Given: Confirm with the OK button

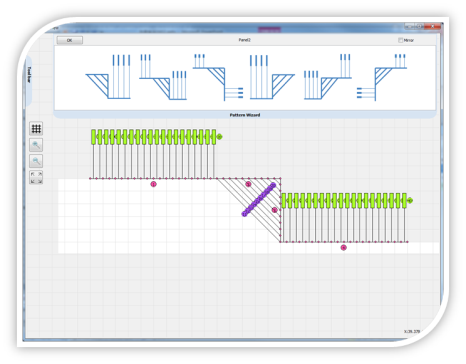Looking at the screenshot, I should [70, 40].
